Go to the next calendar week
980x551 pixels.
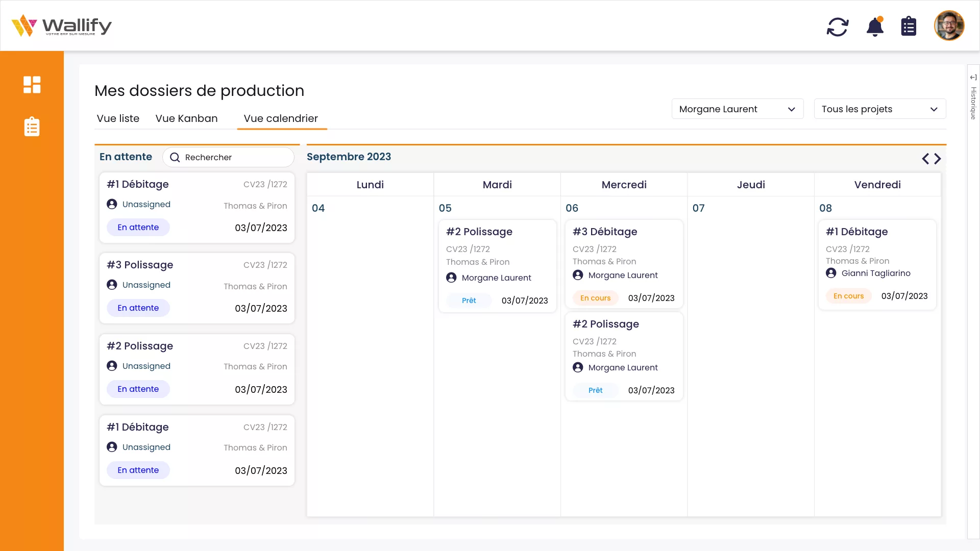point(938,159)
